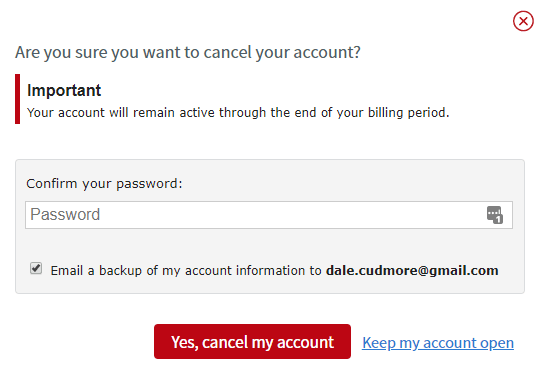Click the 'Password' placeholder text
The height and width of the screenshot is (375, 542).
(65, 214)
